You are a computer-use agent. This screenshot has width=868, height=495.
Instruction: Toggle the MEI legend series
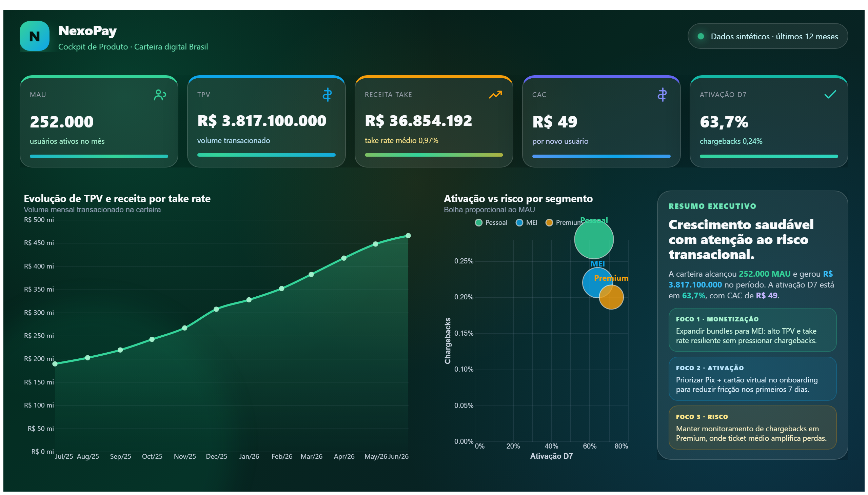coord(526,222)
